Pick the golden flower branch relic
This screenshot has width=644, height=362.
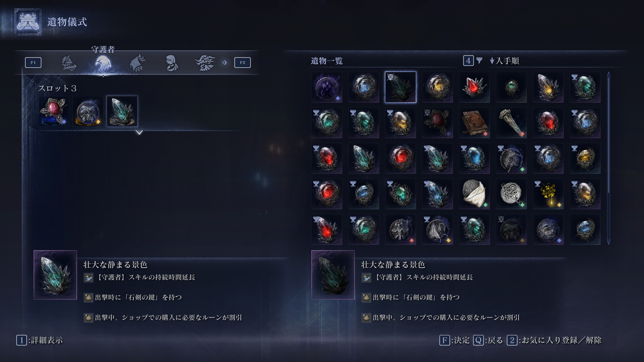tap(548, 194)
